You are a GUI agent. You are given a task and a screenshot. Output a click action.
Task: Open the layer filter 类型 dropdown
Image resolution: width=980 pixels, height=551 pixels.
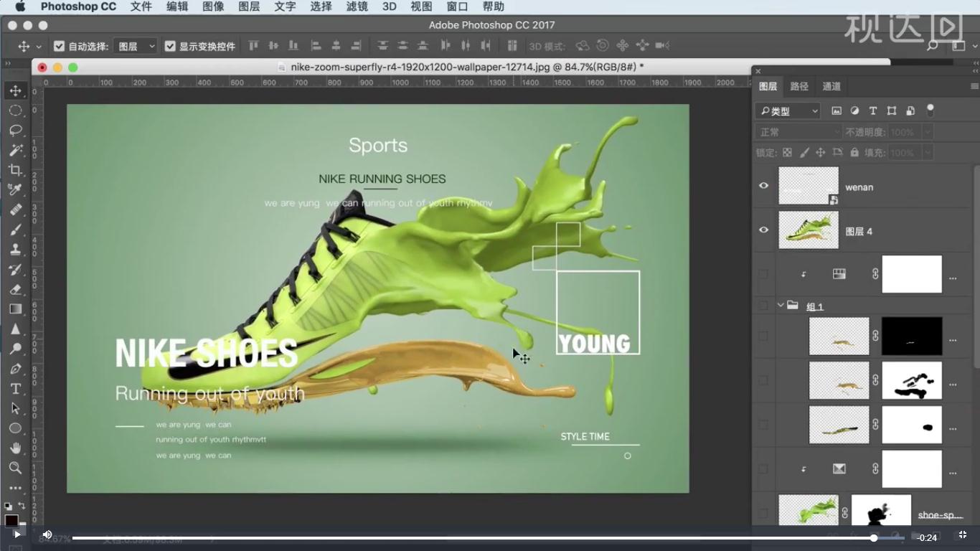click(x=788, y=111)
